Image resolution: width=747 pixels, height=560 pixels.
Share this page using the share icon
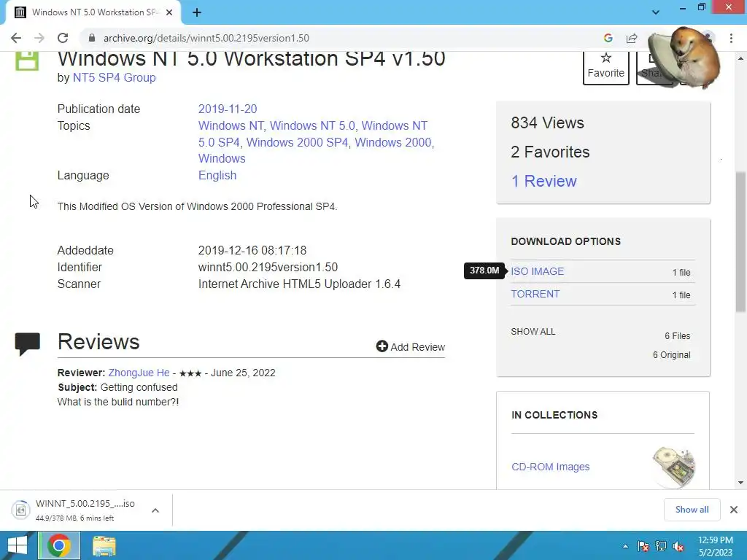(x=632, y=38)
